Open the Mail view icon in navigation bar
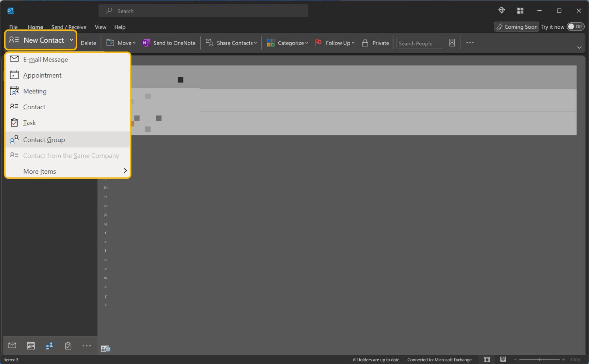Image resolution: width=589 pixels, height=364 pixels. point(12,346)
